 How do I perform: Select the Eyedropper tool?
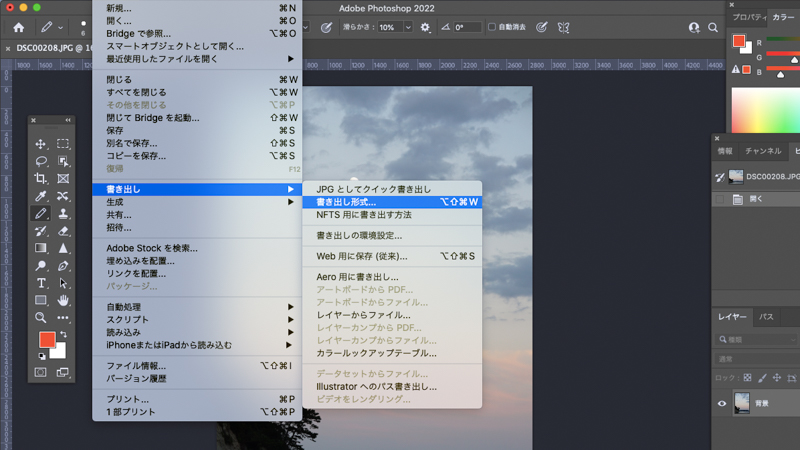[x=40, y=196]
